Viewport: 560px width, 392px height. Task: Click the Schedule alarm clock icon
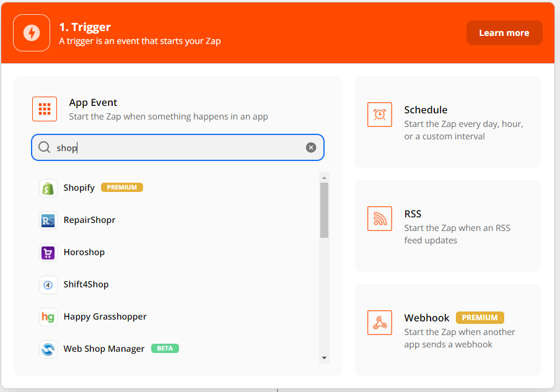coord(380,115)
